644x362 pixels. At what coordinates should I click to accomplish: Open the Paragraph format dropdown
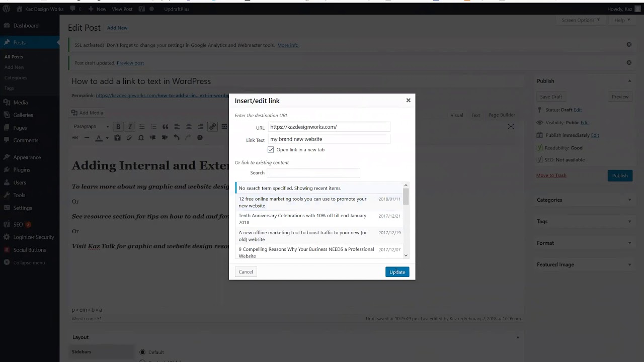pyautogui.click(x=91, y=127)
